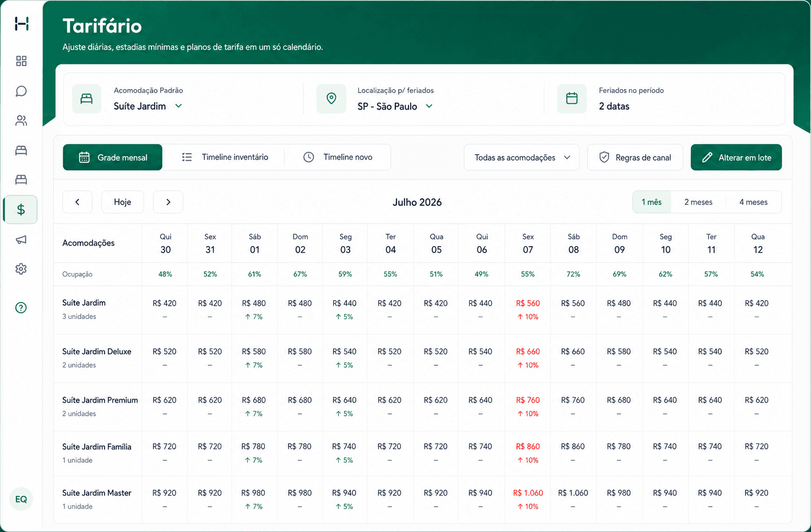
Task: Click the Acomodações column header
Action: [x=88, y=243]
